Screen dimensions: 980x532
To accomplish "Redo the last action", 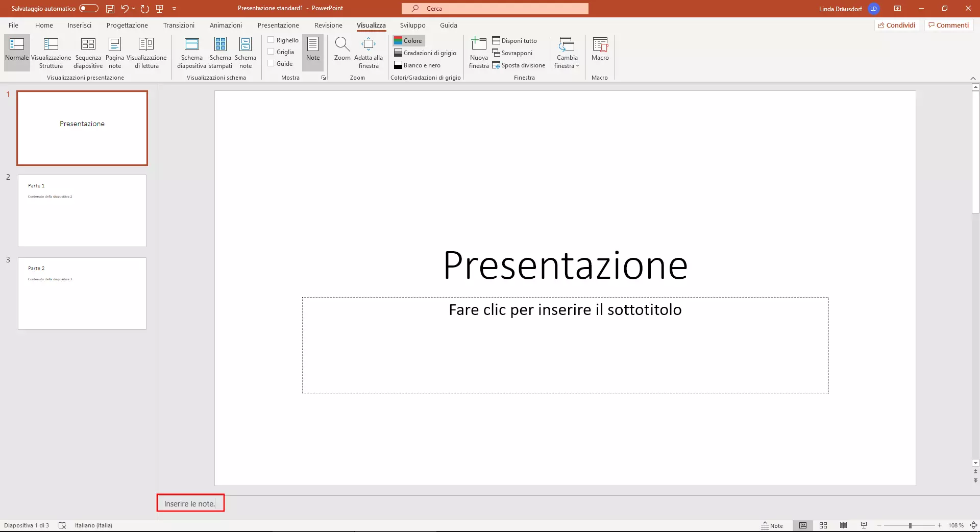I will (x=145, y=9).
